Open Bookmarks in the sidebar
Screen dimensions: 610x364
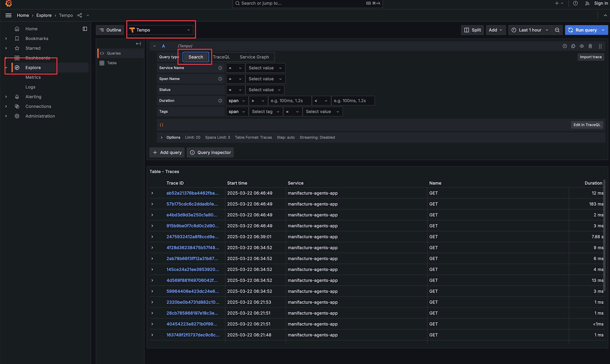click(37, 38)
